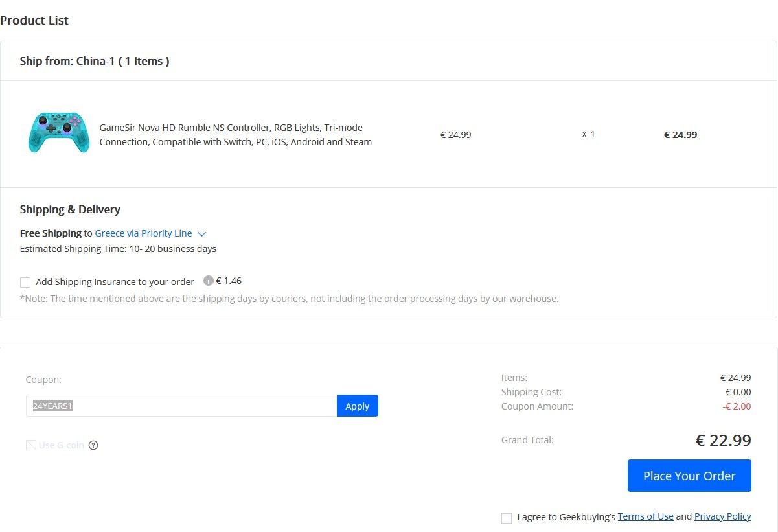
Task: Open the Terms of Use link
Action: click(645, 516)
